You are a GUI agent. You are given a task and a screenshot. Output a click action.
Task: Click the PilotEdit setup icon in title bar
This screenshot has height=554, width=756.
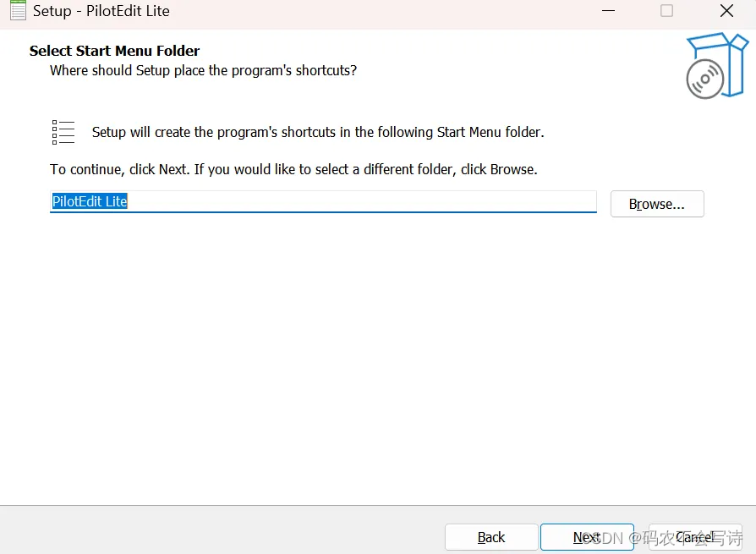coord(18,10)
